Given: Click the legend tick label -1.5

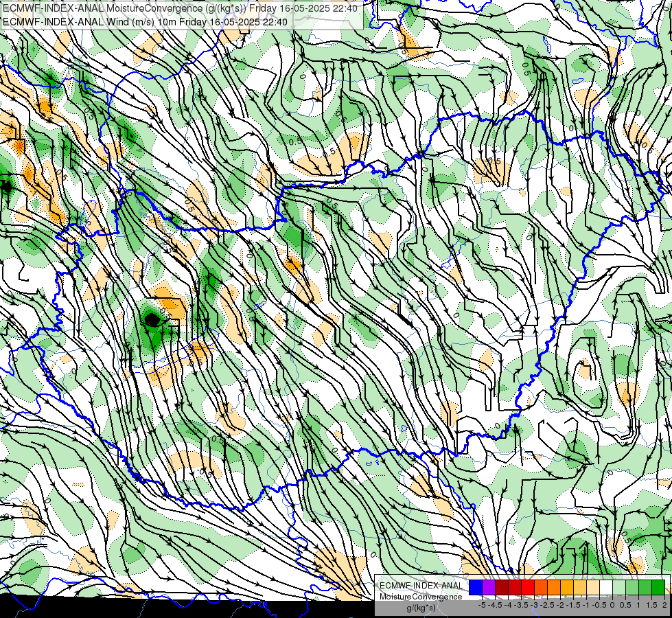Looking at the screenshot, I should coord(573,605).
